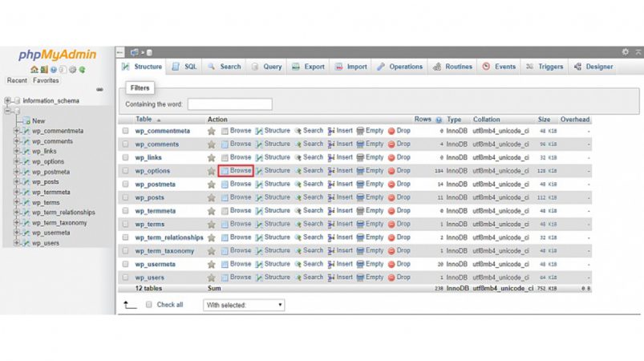
Task: Browse the wp_options table
Action: point(236,170)
